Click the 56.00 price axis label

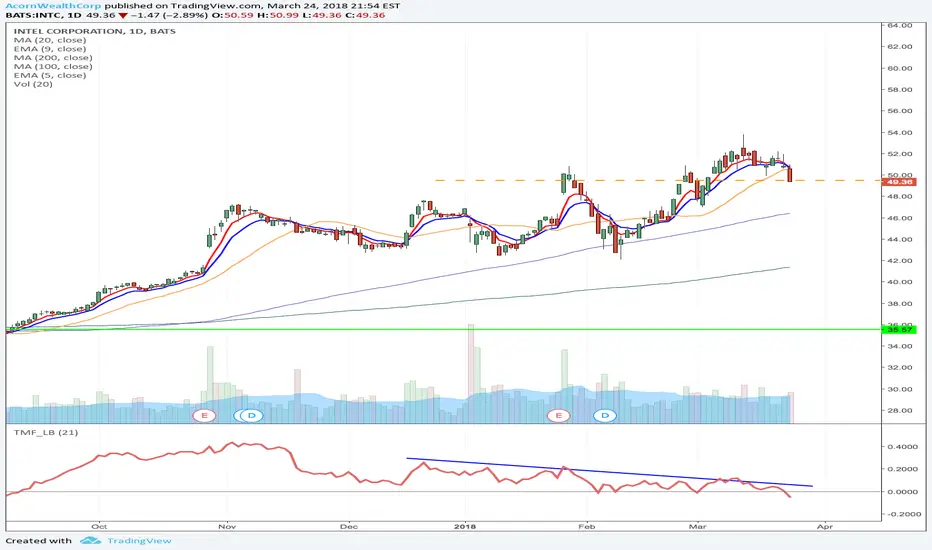[x=900, y=111]
